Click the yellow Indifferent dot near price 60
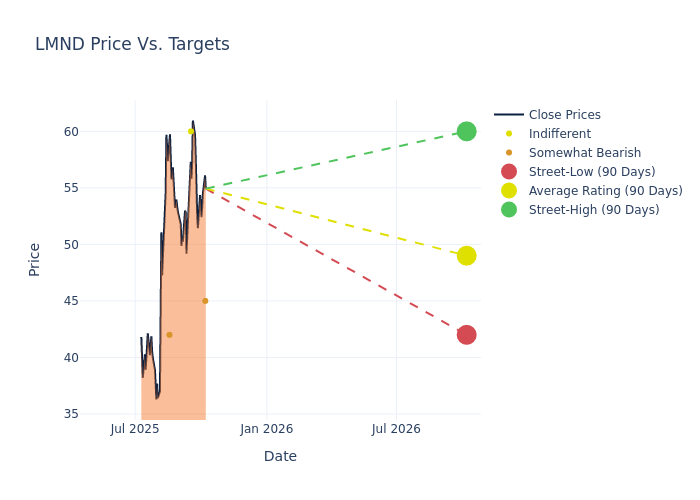 (190, 132)
